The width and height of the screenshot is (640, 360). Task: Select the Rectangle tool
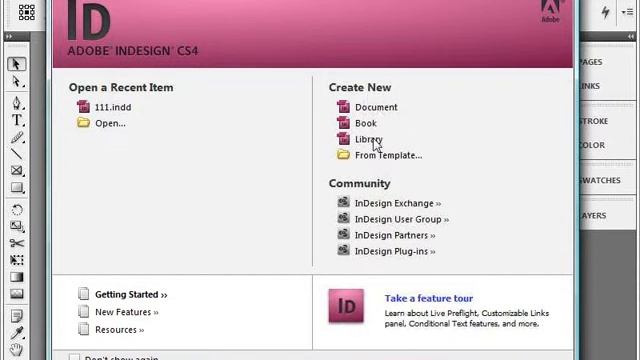[16, 188]
